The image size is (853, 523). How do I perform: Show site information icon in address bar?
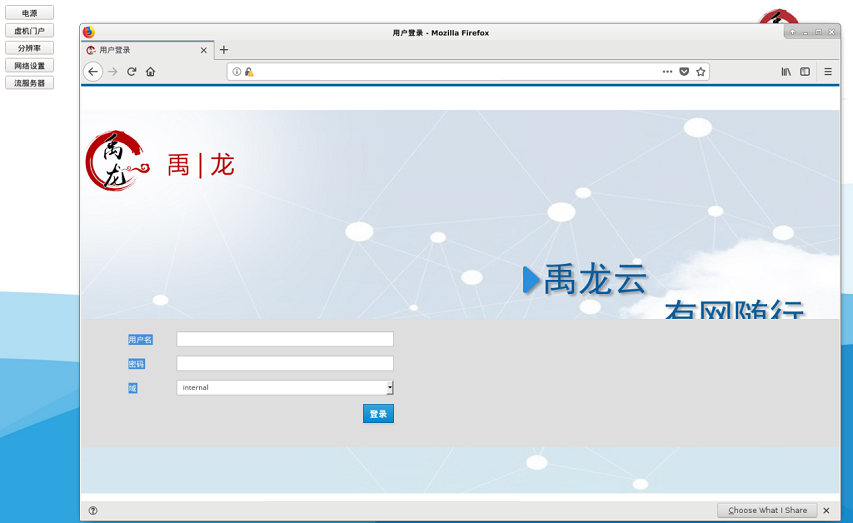237,72
